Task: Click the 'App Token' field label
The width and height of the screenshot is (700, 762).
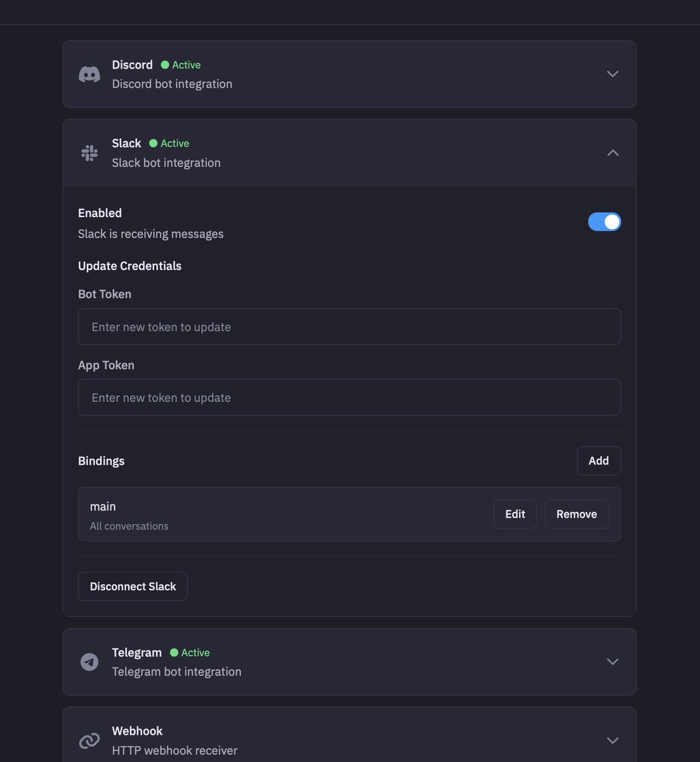Action: (106, 365)
